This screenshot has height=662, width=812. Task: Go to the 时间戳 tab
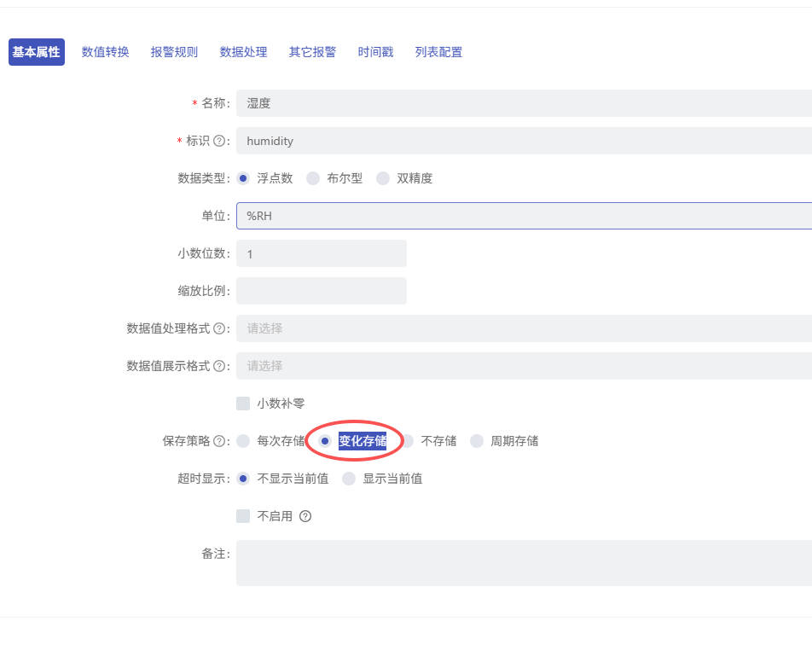click(x=375, y=52)
